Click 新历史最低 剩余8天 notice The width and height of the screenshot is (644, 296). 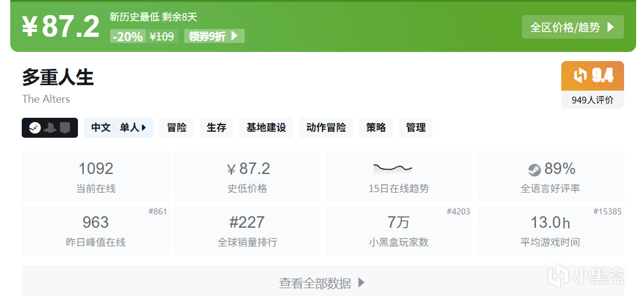pyautogui.click(x=153, y=17)
